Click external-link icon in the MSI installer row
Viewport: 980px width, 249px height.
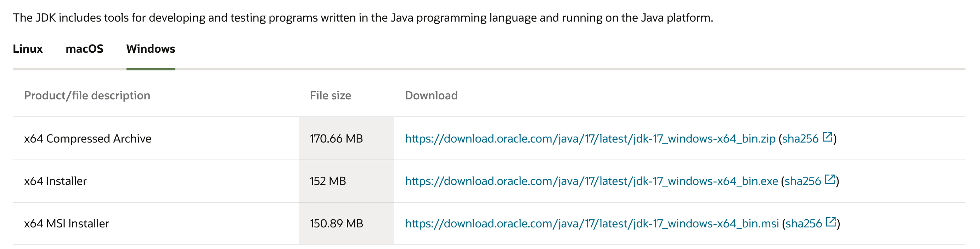click(x=831, y=222)
